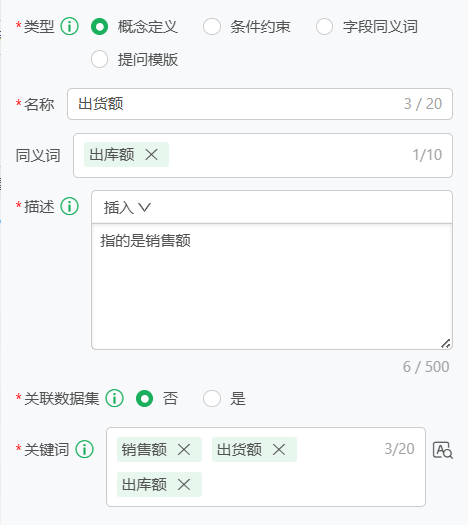The width and height of the screenshot is (468, 525).
Task: Click the description textarea with 指的是销售额
Action: point(272,287)
